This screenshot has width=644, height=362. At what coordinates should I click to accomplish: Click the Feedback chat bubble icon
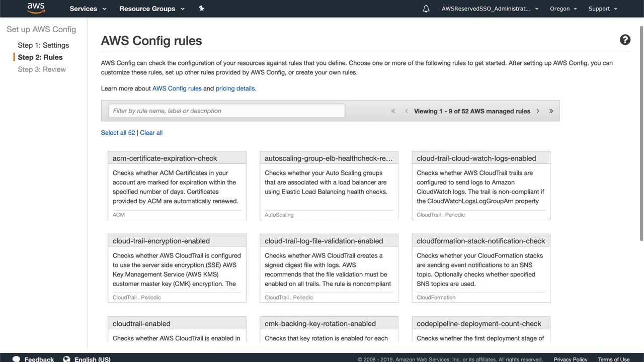[16, 359]
